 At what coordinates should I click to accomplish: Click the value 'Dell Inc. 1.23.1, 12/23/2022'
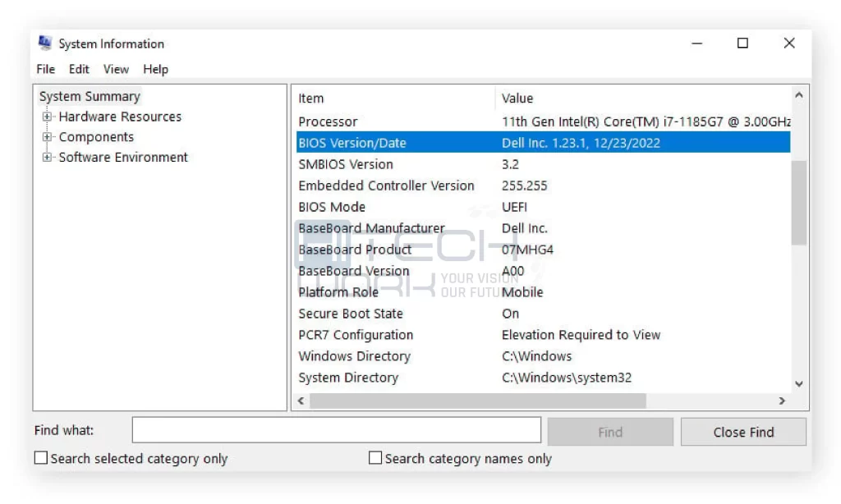[581, 143]
